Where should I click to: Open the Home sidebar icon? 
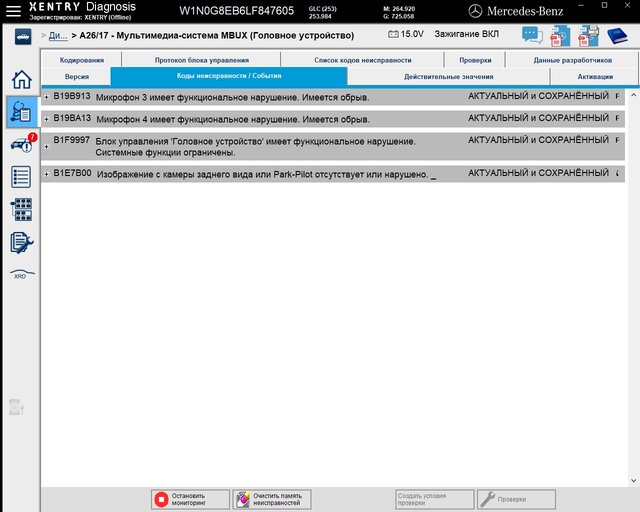22,79
